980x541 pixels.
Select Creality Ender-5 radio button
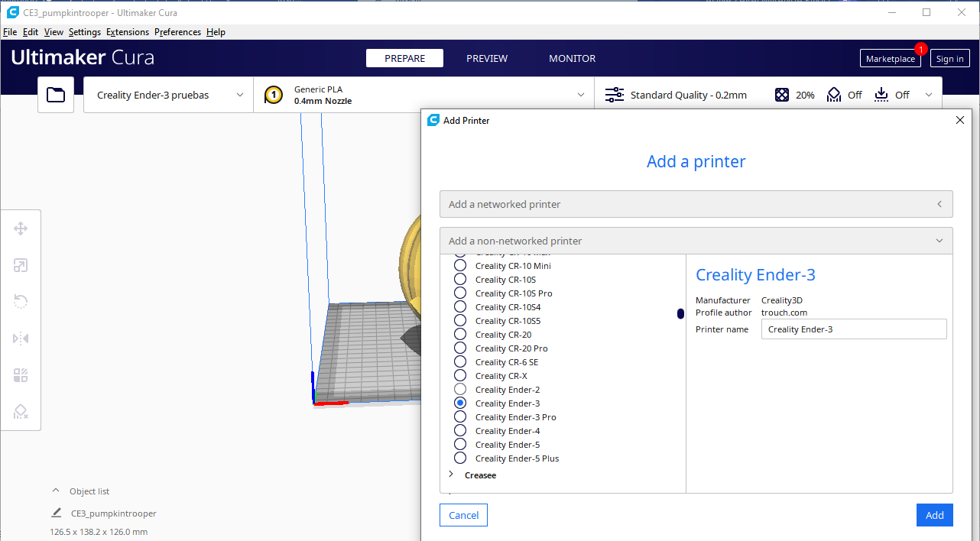point(460,445)
